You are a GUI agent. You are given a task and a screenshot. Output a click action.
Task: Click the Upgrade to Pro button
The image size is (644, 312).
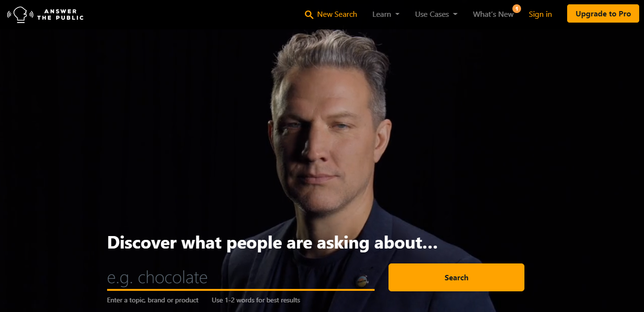point(603,13)
